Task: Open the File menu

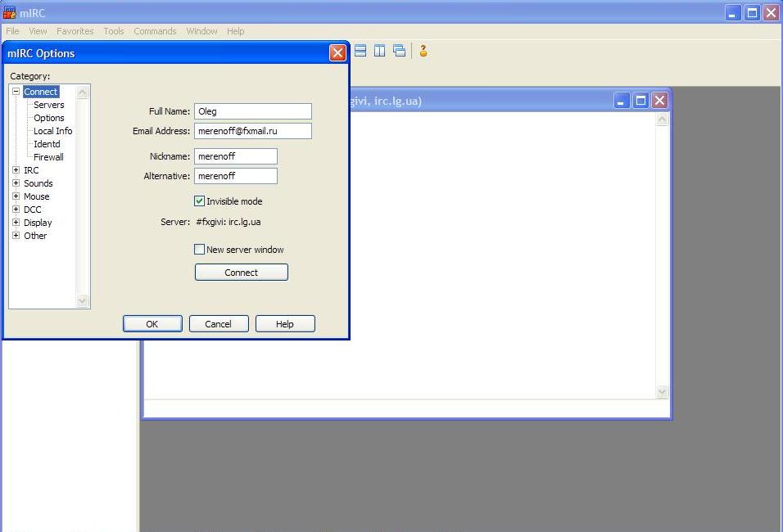Action: [12, 31]
